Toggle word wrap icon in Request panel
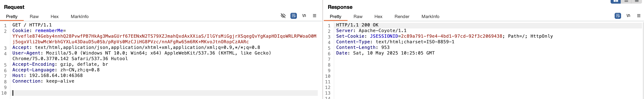 click(293, 16)
